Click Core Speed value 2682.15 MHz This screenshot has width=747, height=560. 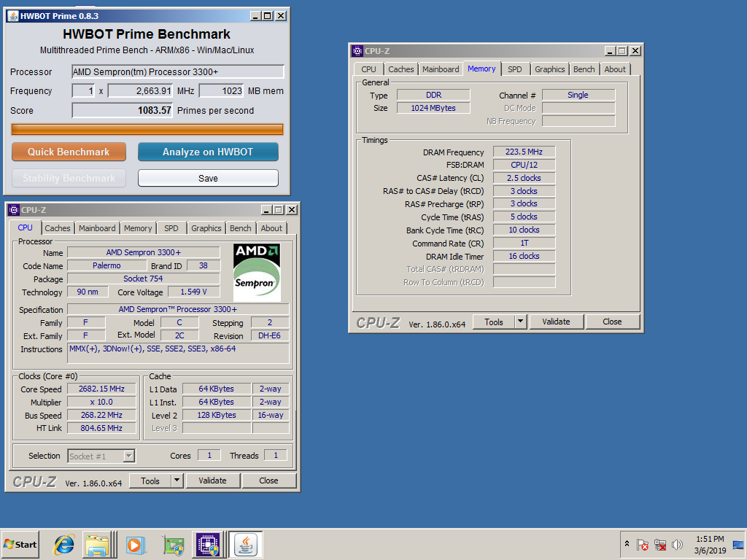click(101, 389)
